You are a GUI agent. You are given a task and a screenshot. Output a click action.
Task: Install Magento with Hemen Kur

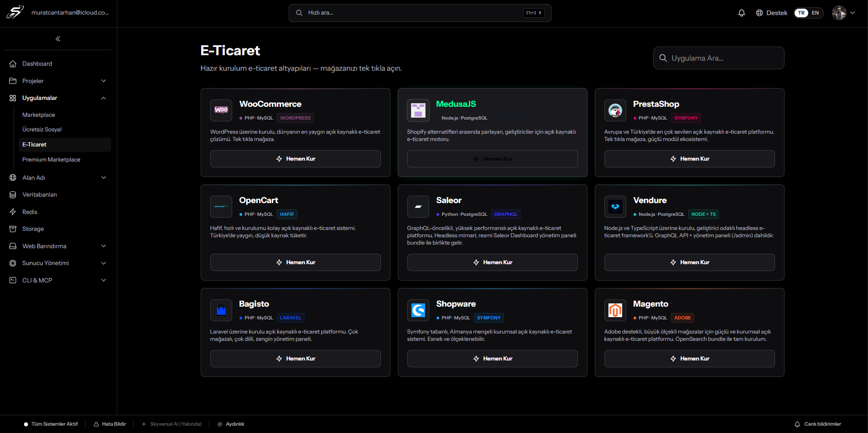[x=690, y=359]
